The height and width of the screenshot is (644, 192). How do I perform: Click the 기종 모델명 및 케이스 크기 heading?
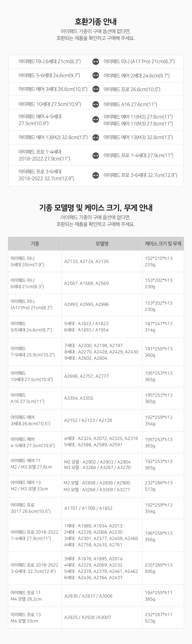point(96,208)
